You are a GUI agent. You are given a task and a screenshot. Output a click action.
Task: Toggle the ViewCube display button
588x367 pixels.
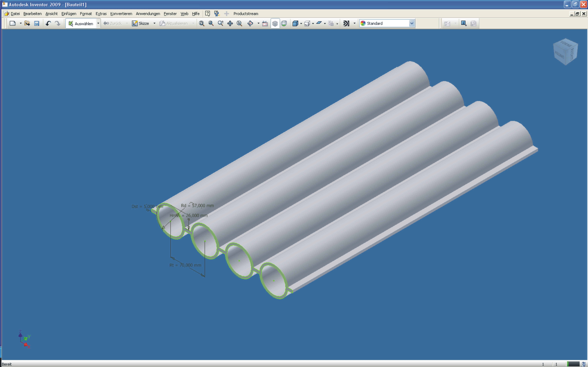[275, 23]
